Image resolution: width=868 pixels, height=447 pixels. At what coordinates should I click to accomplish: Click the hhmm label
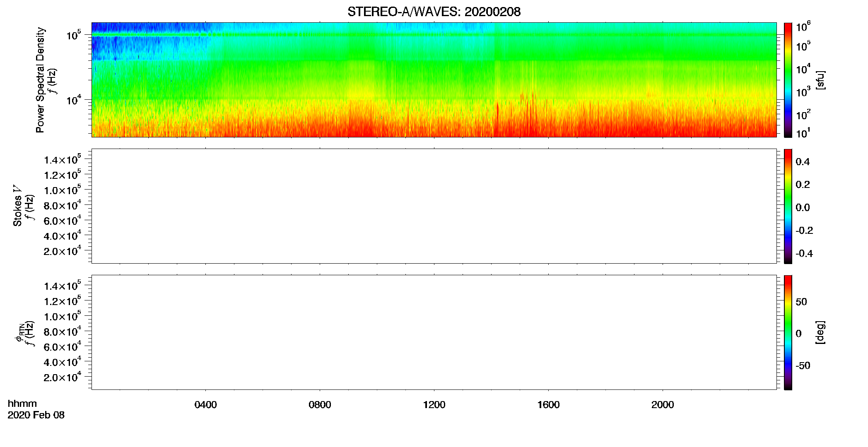tap(22, 404)
